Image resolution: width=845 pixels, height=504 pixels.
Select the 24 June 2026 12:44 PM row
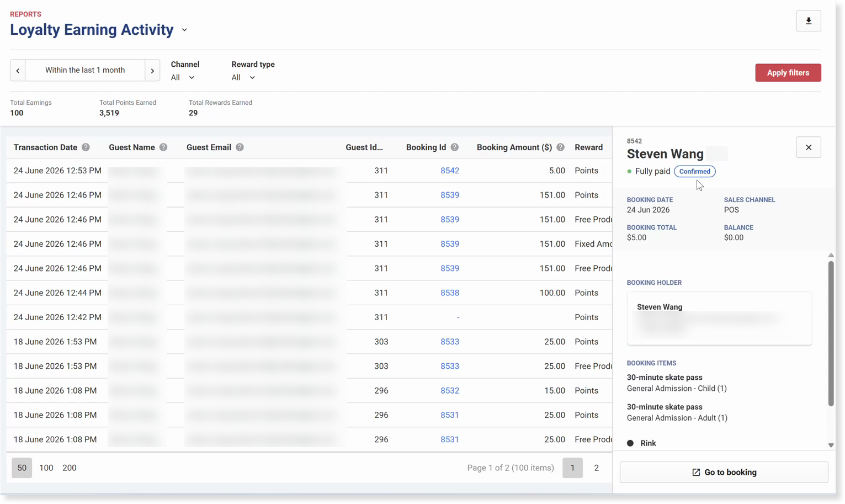point(309,293)
